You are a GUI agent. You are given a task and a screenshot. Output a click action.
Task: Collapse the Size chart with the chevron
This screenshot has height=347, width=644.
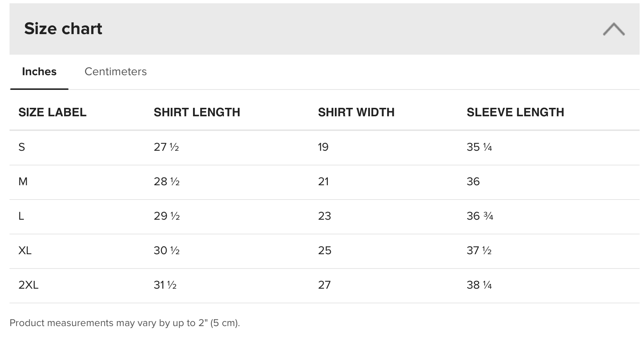614,29
